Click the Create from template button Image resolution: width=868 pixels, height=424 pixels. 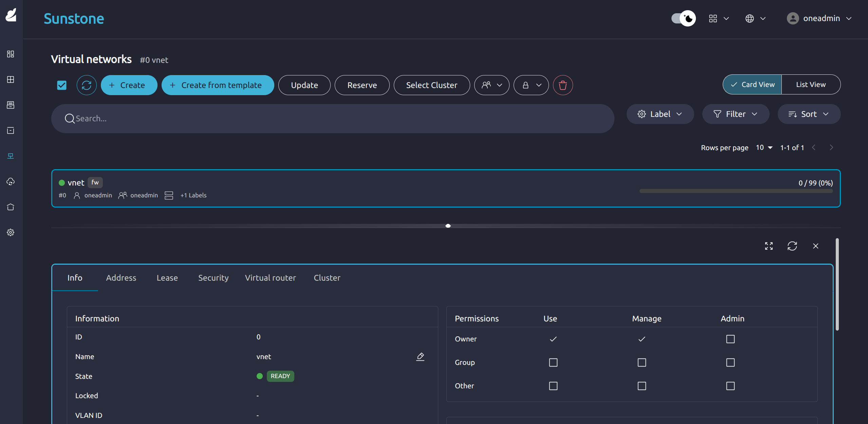click(218, 85)
